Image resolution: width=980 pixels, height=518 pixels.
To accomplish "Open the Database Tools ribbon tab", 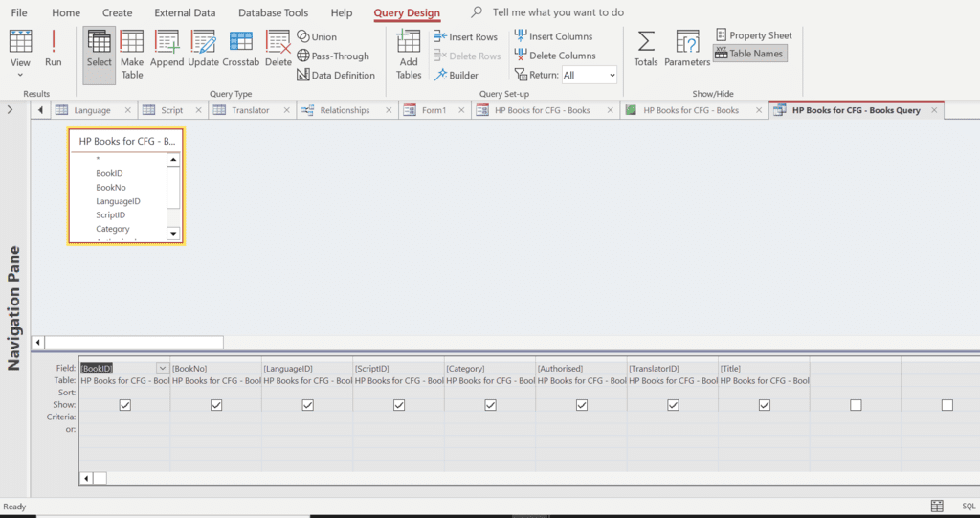I will point(273,12).
